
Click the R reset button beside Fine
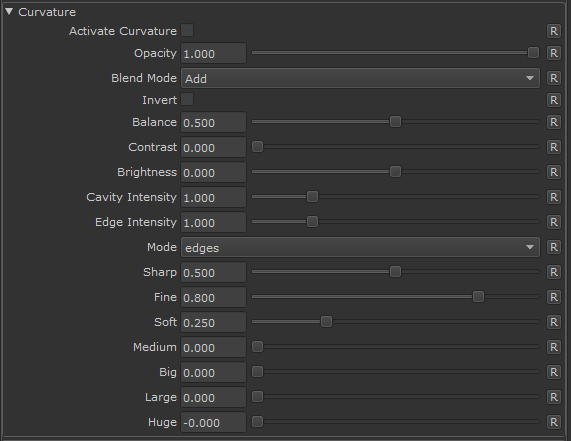(554, 297)
